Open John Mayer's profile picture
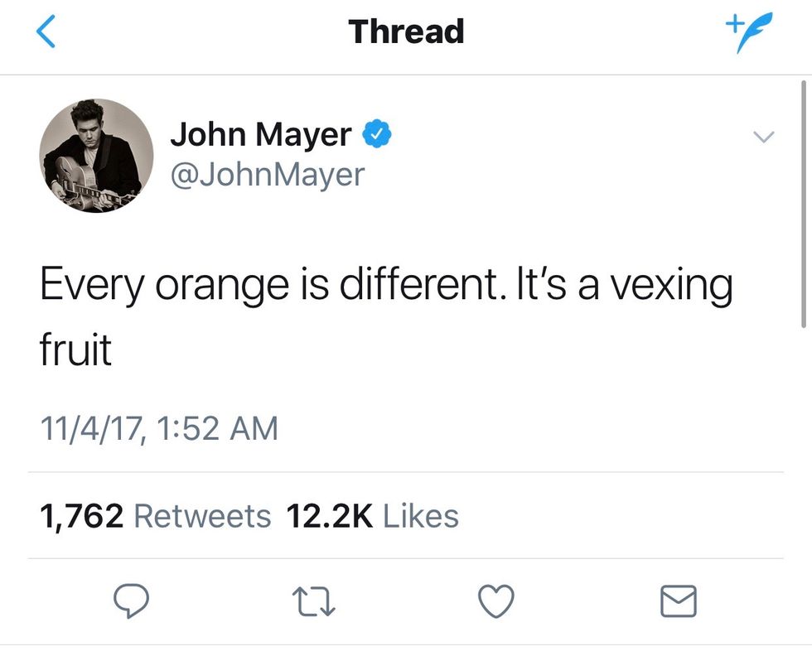 tap(96, 156)
